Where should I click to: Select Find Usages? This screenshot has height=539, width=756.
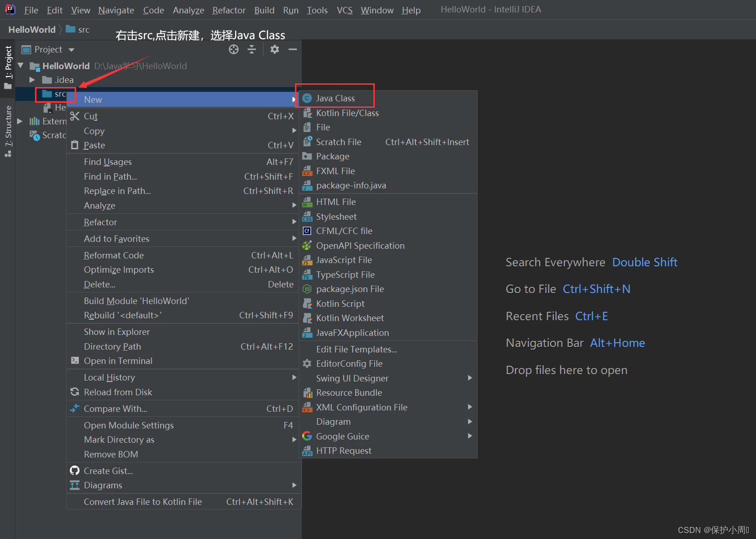[183, 162]
